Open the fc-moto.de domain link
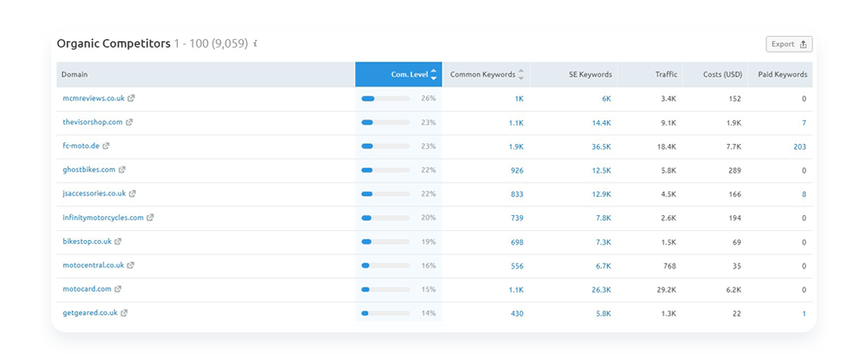This screenshot has height=362, width=868. click(x=81, y=146)
